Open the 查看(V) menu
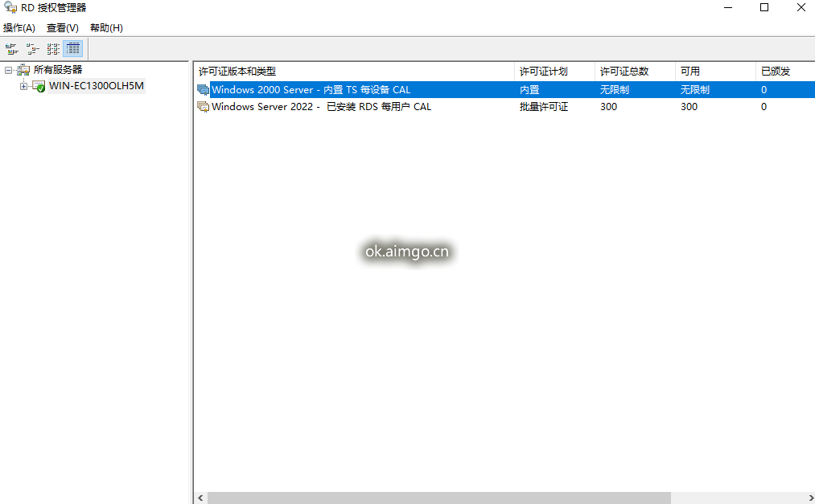815x504 pixels. pos(63,28)
